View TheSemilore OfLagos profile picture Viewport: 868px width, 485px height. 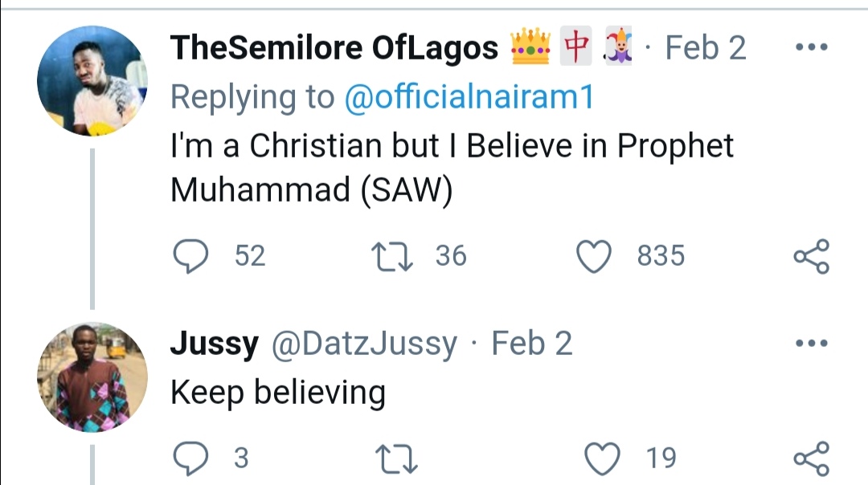coord(91,80)
